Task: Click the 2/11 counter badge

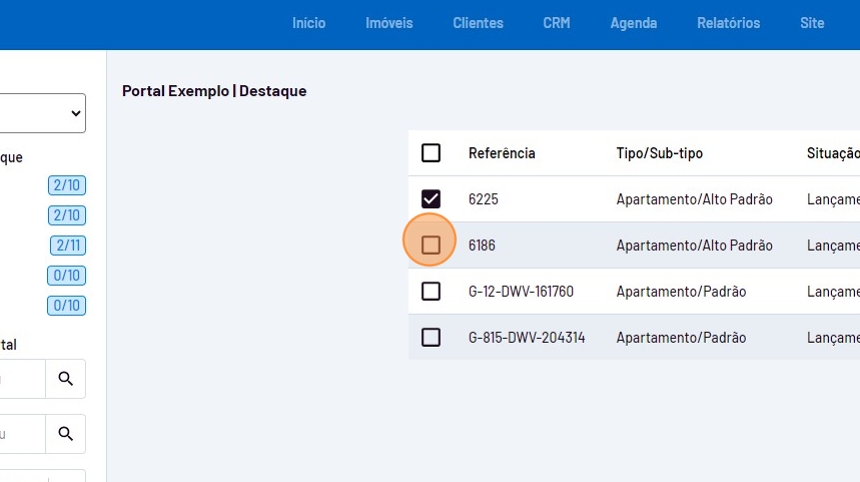Action: click(x=68, y=245)
